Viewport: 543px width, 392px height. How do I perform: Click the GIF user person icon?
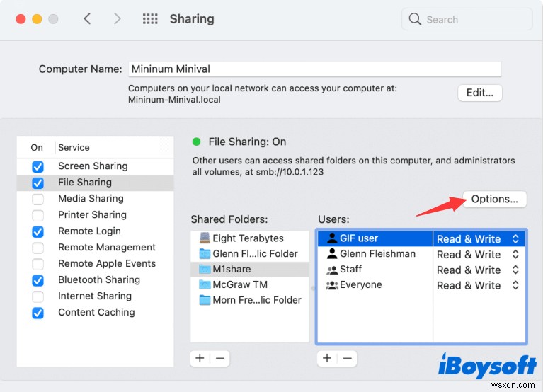(x=331, y=238)
